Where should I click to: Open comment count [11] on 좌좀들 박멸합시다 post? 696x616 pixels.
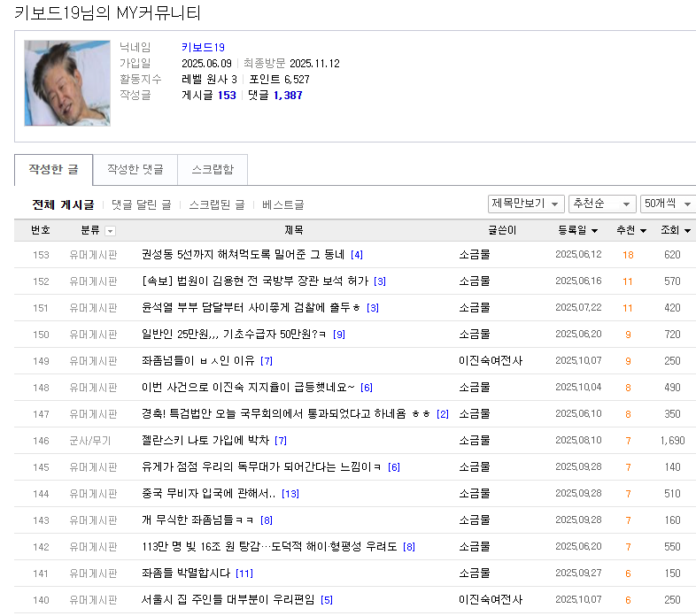point(244,574)
